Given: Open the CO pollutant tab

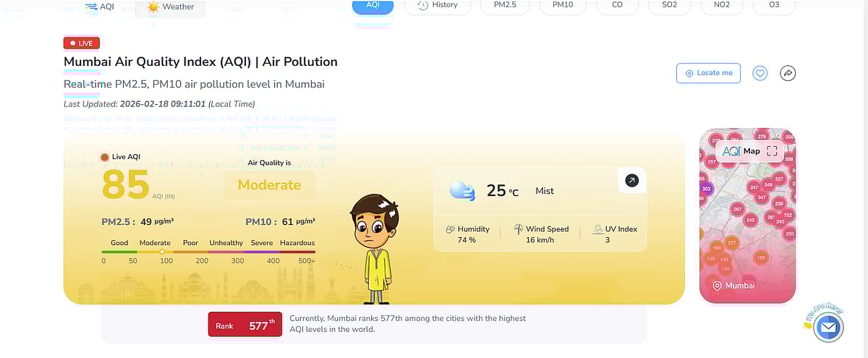Looking at the screenshot, I should (x=617, y=6).
